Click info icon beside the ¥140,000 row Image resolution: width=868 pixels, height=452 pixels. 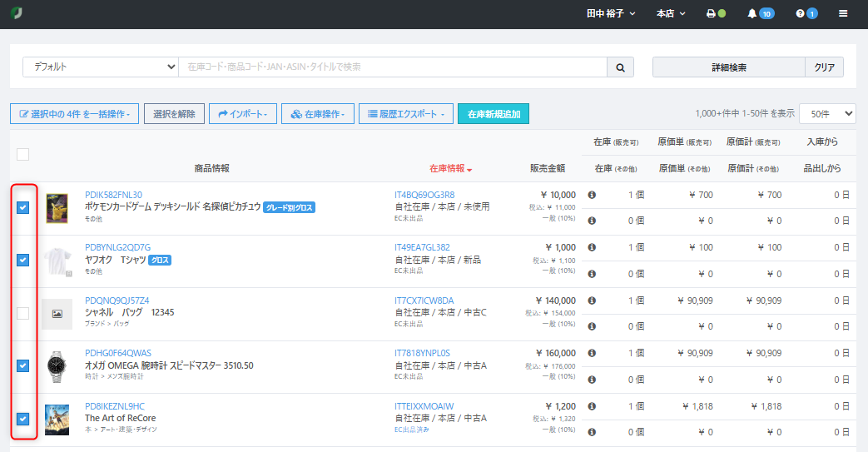coord(592,301)
